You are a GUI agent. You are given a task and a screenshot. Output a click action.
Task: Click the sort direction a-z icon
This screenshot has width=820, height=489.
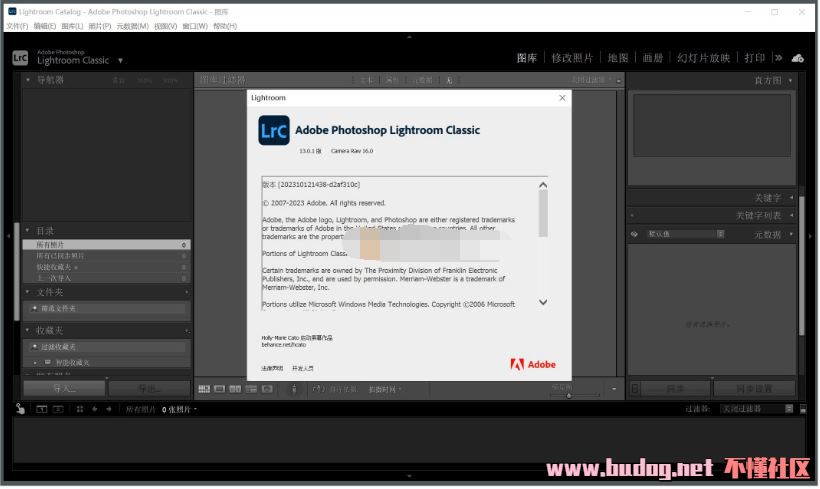pyautogui.click(x=318, y=390)
